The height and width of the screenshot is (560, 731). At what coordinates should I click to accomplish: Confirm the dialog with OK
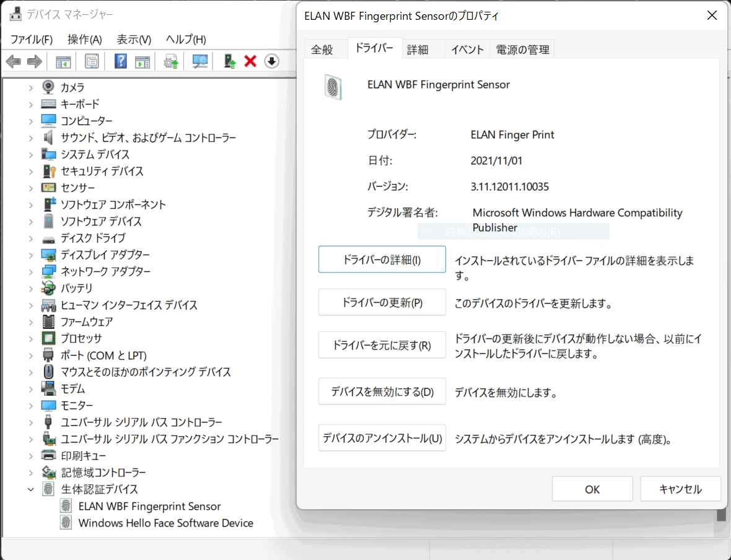coord(592,489)
